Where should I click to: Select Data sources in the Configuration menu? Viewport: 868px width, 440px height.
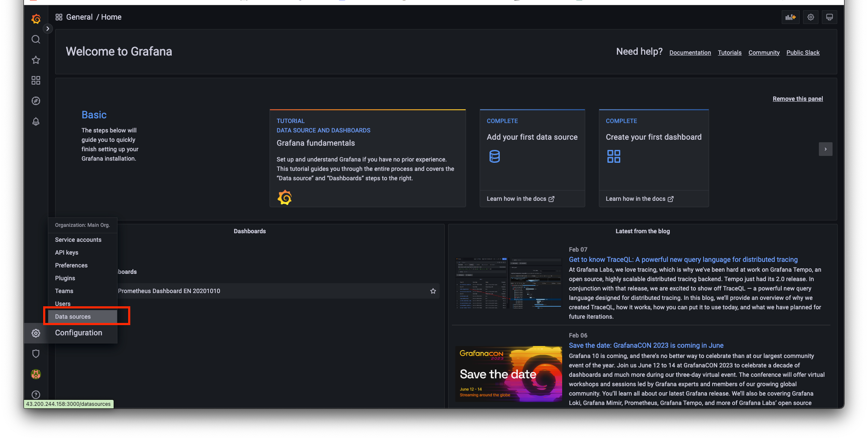[82, 317]
